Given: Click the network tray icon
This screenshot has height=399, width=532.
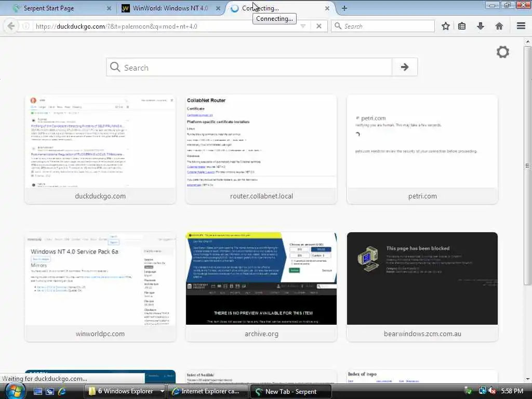Looking at the screenshot, I should click(x=482, y=391).
